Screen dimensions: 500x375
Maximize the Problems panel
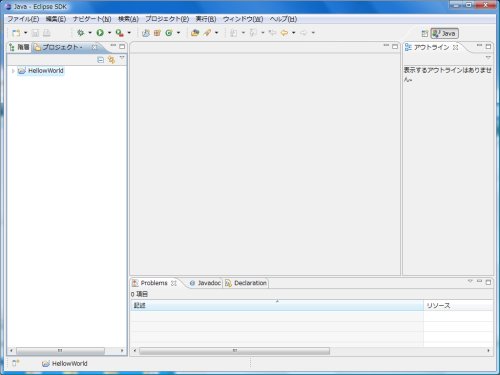point(488,282)
